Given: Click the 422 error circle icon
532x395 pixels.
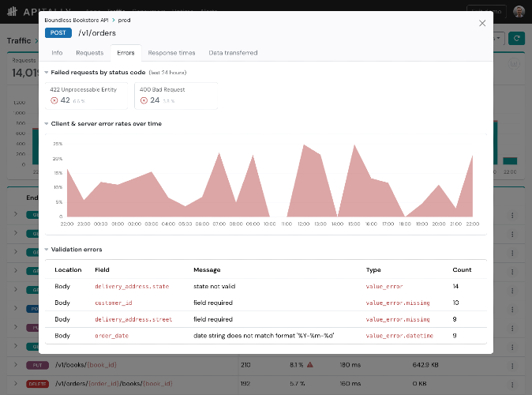Looking at the screenshot, I should (54, 100).
